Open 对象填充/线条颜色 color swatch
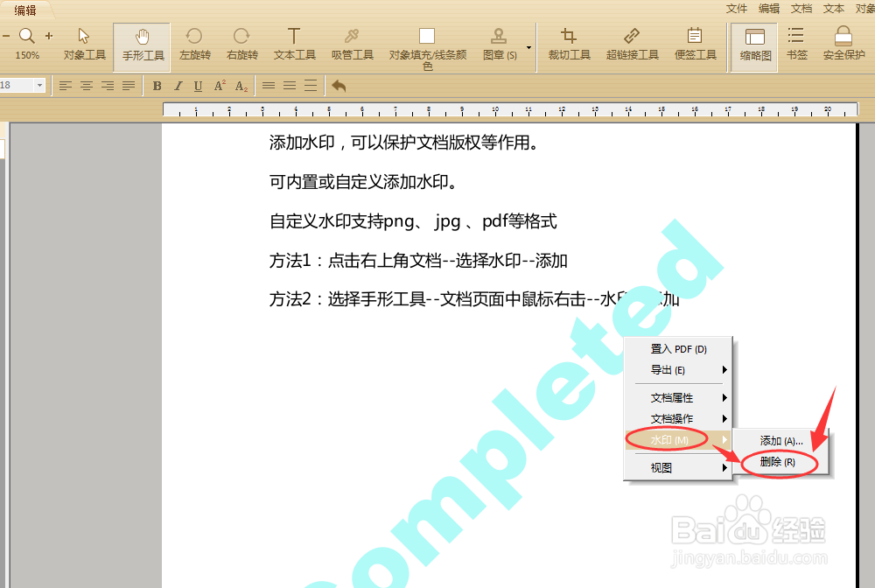This screenshot has height=588, width=875. click(427, 36)
